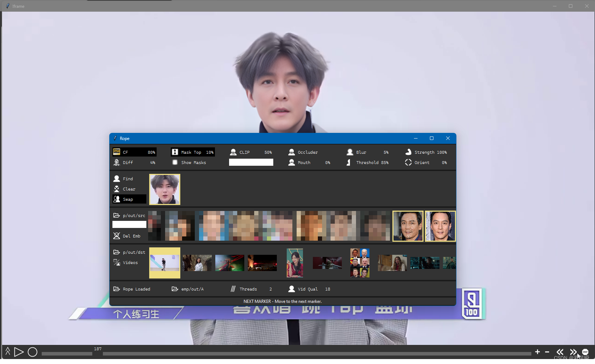This screenshot has height=364, width=595.
Task: Click the Threshold 85% value
Action: [x=385, y=163]
